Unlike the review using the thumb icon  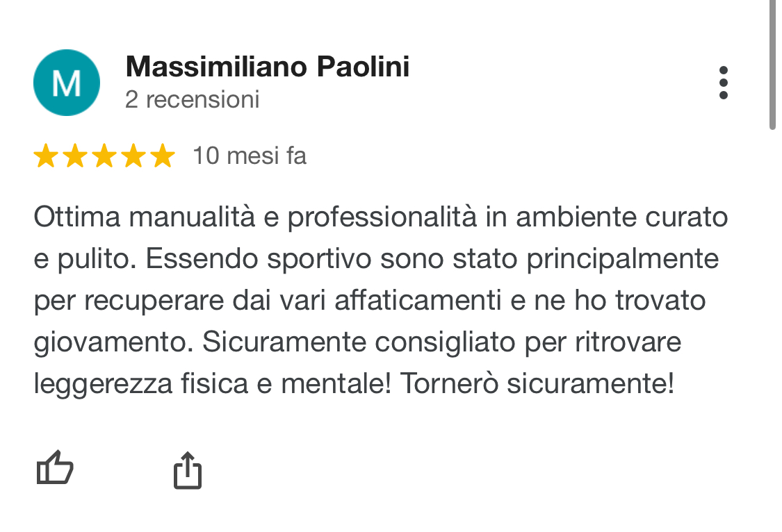[54, 468]
